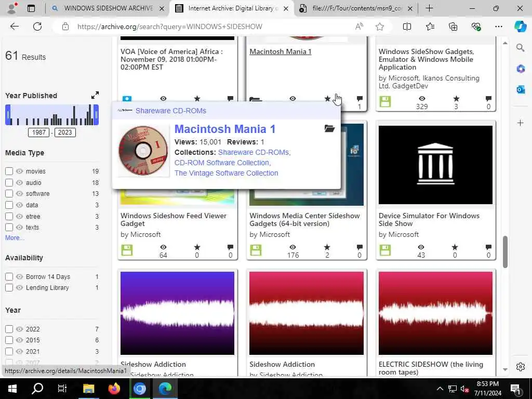Open the tab actions menu icon

31,8
